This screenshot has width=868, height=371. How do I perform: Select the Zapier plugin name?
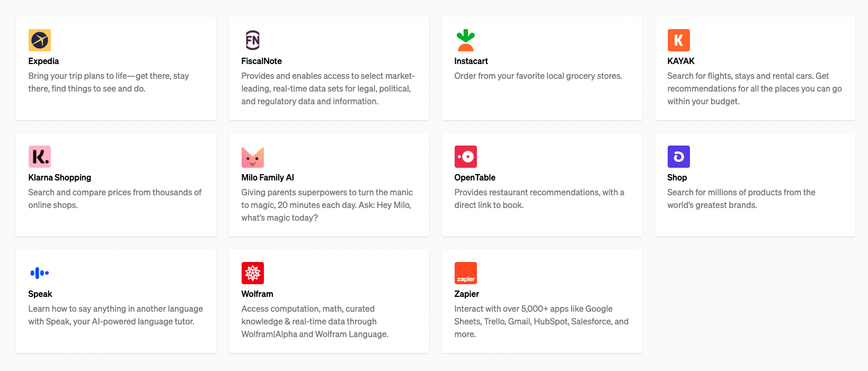click(x=467, y=294)
